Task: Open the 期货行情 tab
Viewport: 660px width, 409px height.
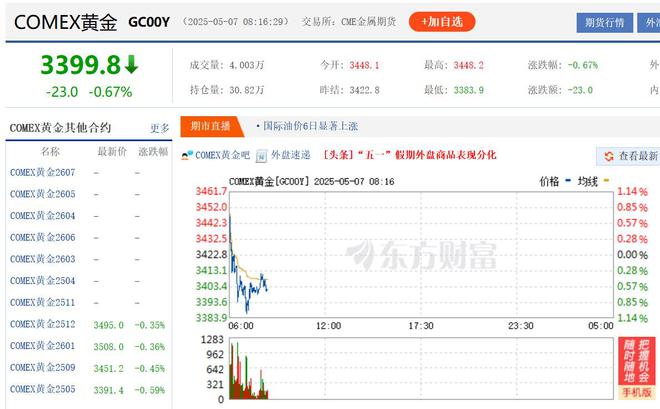Action: click(604, 22)
